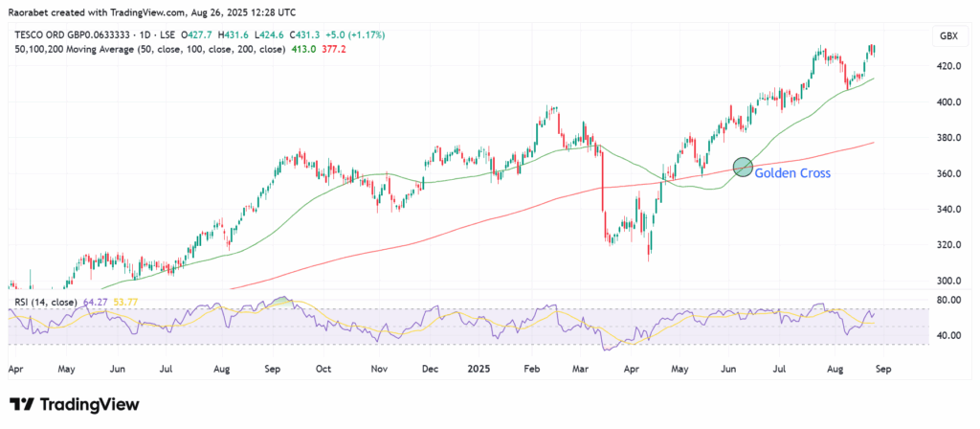
Task: Click the Golden Cross circle marker
Action: [743, 167]
